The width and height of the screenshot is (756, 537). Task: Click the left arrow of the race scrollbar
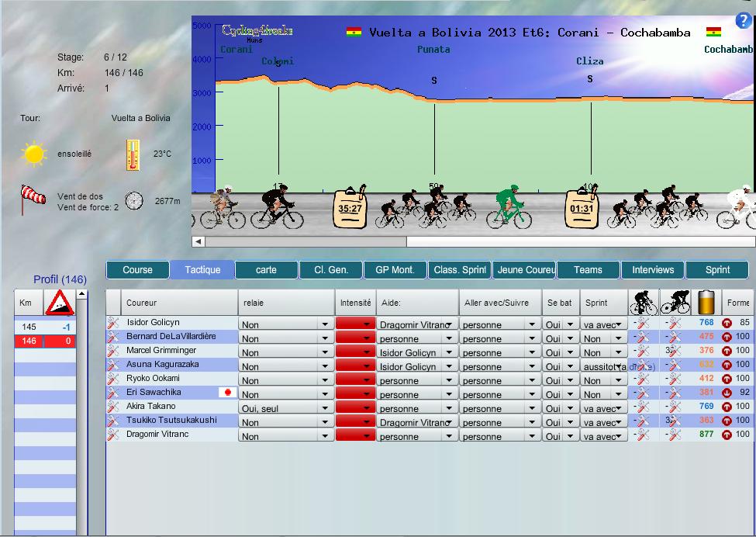tap(198, 241)
